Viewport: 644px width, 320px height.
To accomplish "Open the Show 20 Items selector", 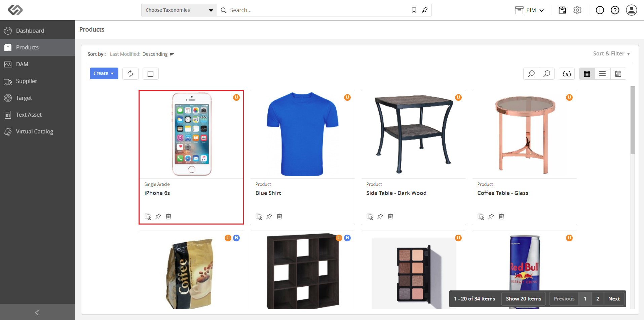I will (x=523, y=299).
